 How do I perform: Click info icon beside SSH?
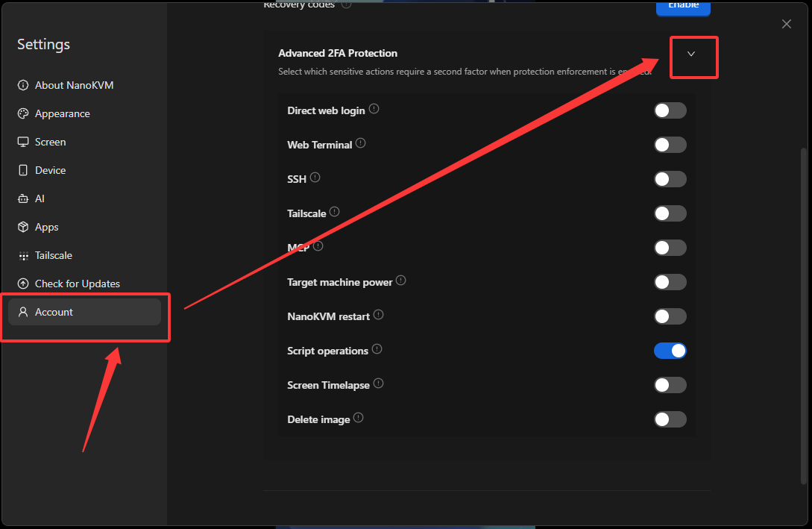(315, 177)
